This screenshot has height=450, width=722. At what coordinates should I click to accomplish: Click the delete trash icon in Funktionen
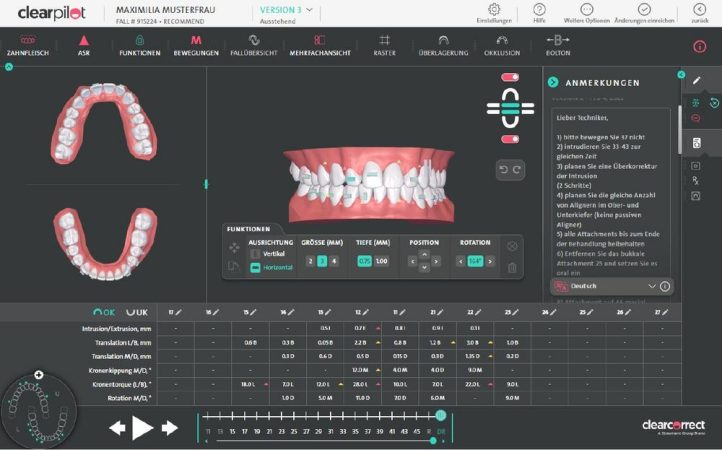[x=511, y=267]
